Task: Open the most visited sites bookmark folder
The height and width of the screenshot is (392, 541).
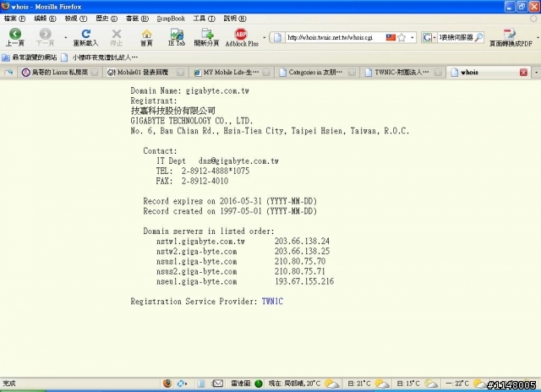Action: (x=30, y=57)
